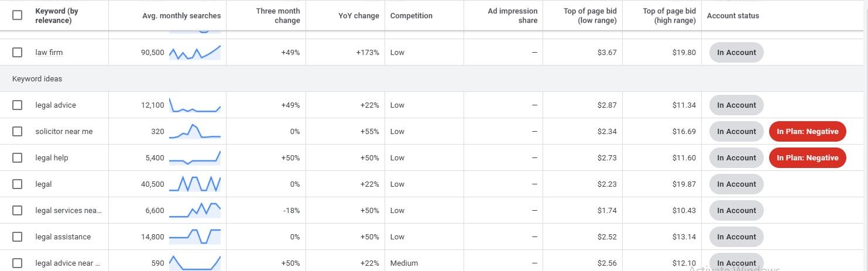View the 'legal' keyword trend chart
The width and height of the screenshot is (868, 271).
[195, 184]
